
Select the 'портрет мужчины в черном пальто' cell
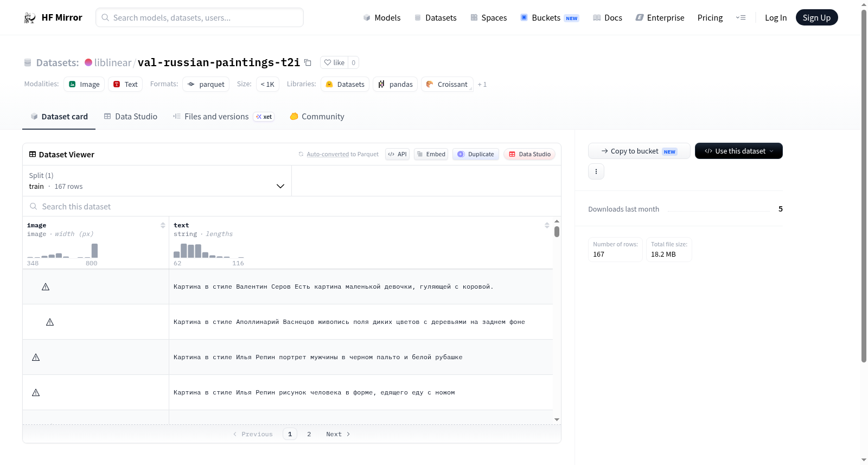coord(361,357)
